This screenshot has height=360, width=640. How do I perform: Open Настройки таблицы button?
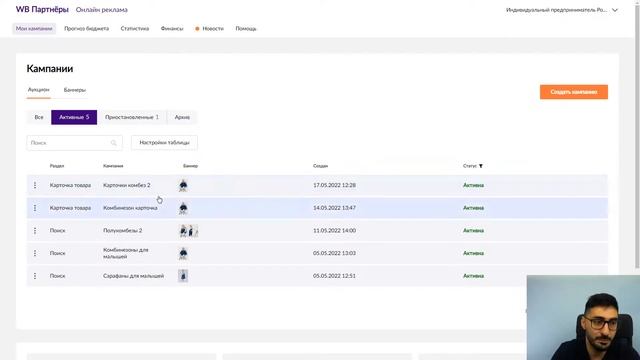[x=164, y=143]
